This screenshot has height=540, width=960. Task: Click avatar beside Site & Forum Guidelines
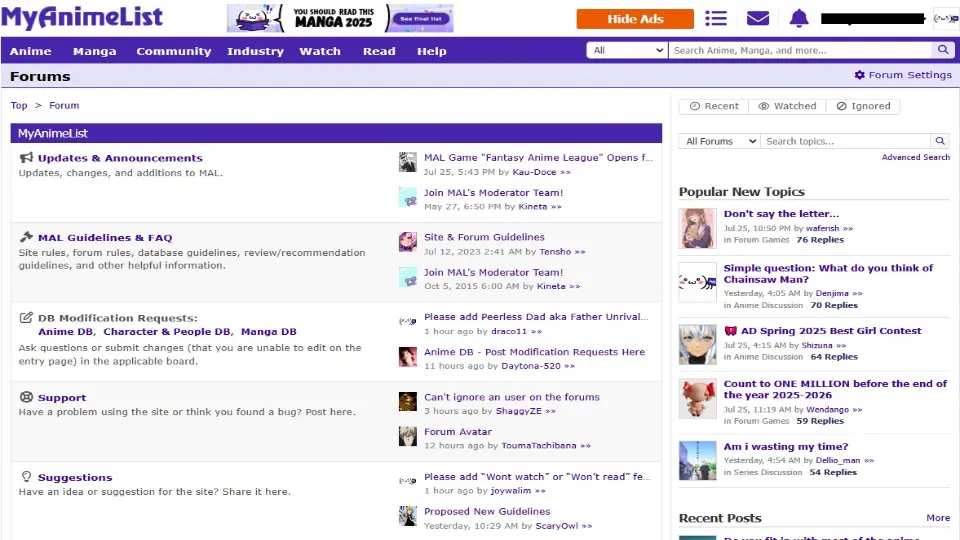[x=408, y=242]
